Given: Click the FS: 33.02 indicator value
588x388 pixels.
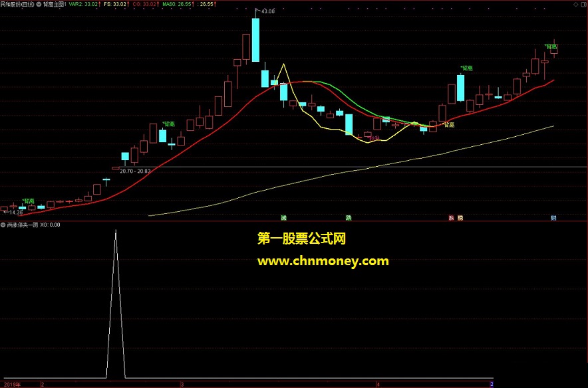Looking at the screenshot, I should pos(116,5).
